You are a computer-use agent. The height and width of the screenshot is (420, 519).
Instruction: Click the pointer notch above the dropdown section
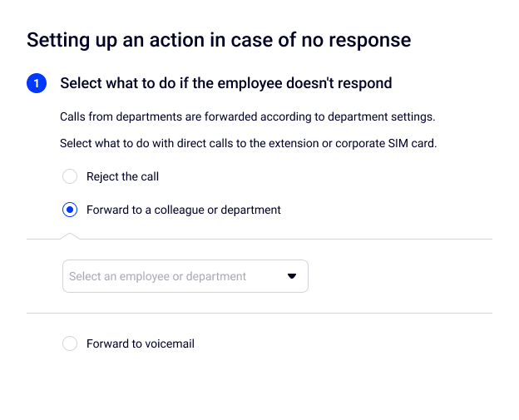[x=70, y=235]
